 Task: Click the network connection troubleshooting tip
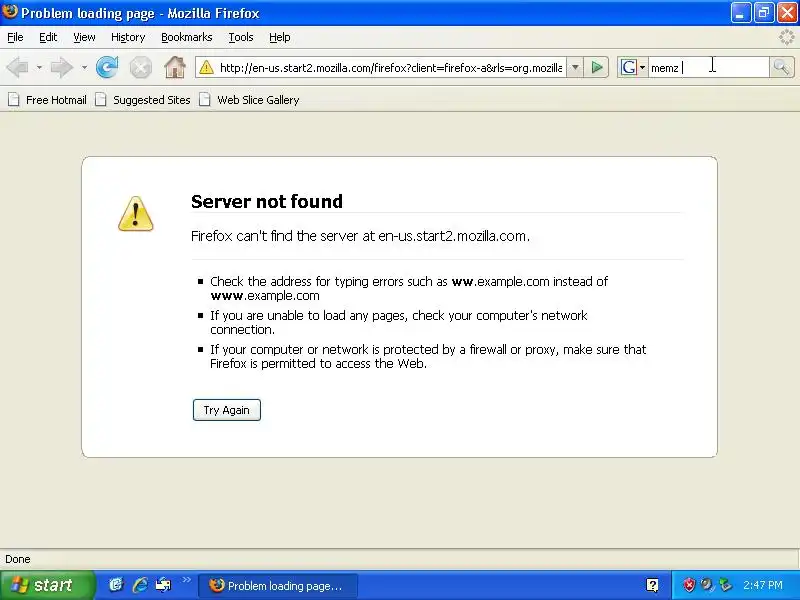click(398, 322)
